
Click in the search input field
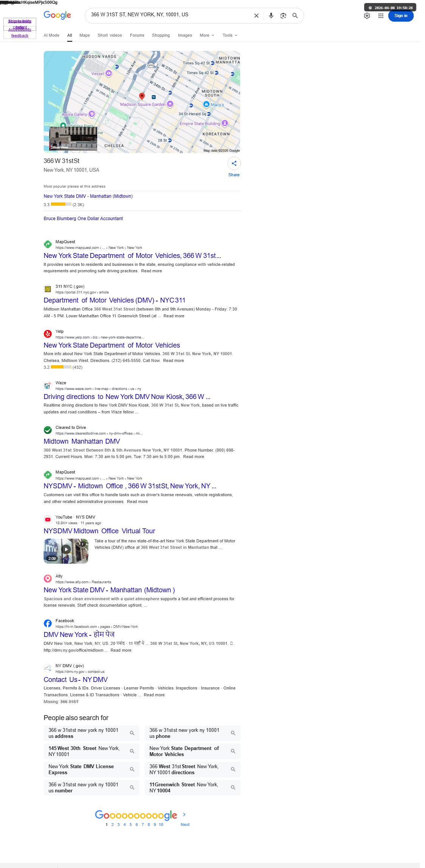click(x=170, y=15)
